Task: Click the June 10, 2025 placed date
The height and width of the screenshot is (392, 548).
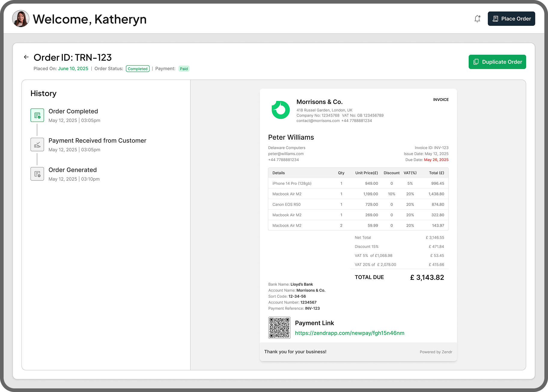Action: [73, 68]
